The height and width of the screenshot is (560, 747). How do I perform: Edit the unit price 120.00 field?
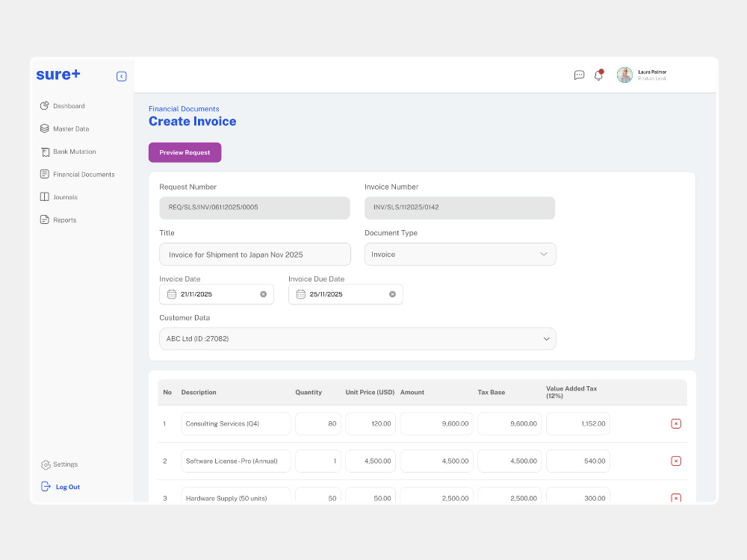[x=371, y=424]
